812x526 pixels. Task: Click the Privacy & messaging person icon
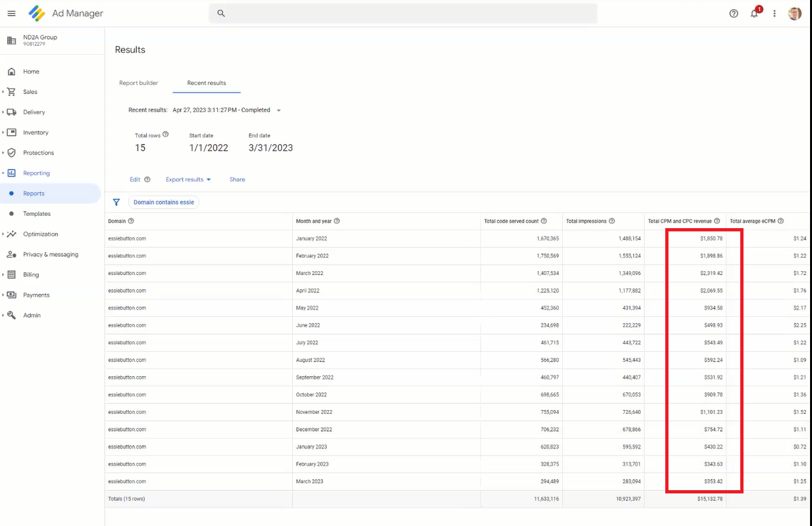(11, 254)
